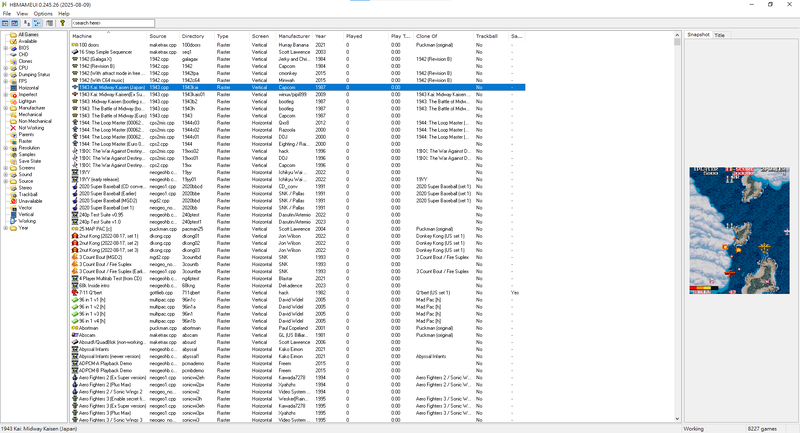
Task: Expand the CPU folder node
Action: click(x=6, y=68)
